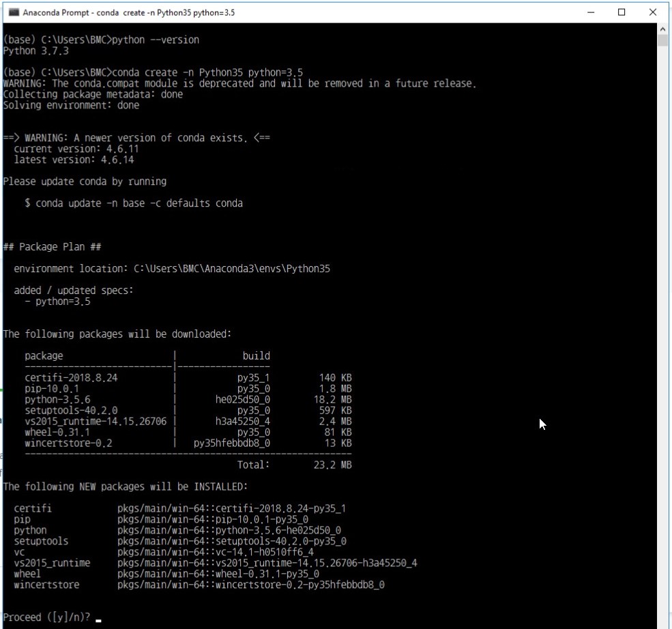Click the 'Total: 23.2 MB' value
Image resolution: width=672 pixels, height=629 pixels.
(x=295, y=465)
